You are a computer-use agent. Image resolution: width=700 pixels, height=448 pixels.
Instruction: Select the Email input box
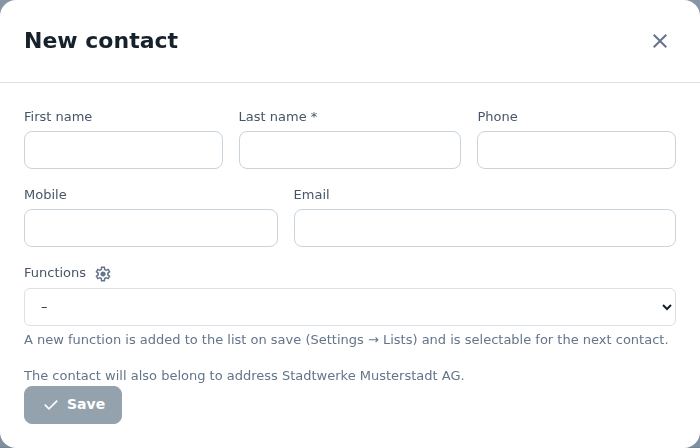[484, 228]
